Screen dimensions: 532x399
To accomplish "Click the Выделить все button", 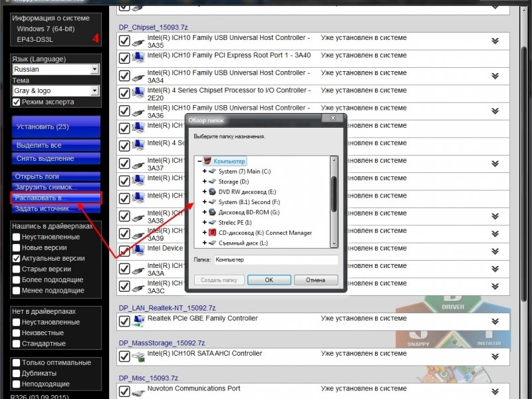I will [56, 145].
